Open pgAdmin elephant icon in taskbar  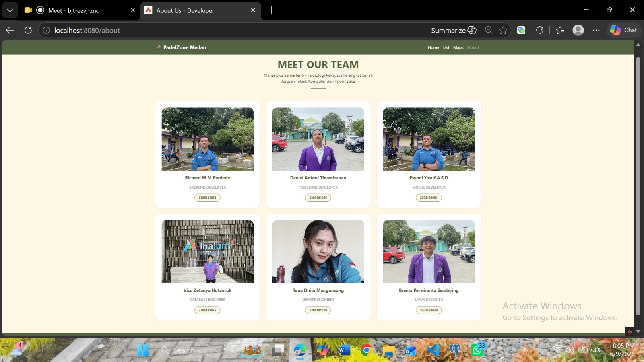coord(455,350)
